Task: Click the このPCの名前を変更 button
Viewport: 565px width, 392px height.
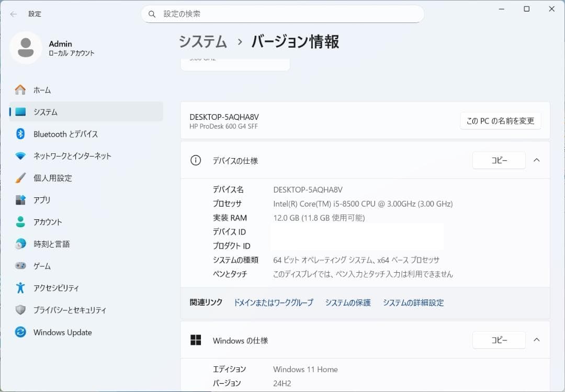Action: [500, 120]
